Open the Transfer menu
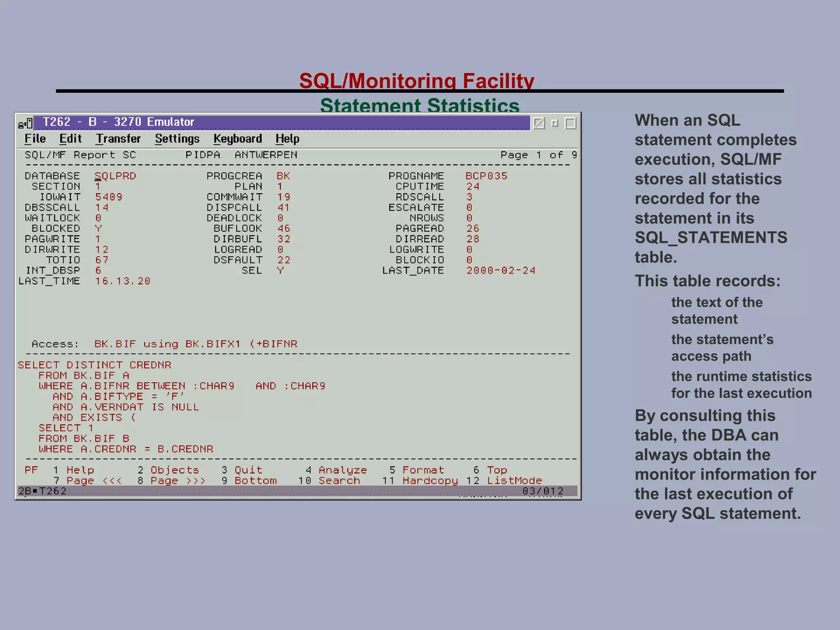The height and width of the screenshot is (630, 840). (119, 139)
